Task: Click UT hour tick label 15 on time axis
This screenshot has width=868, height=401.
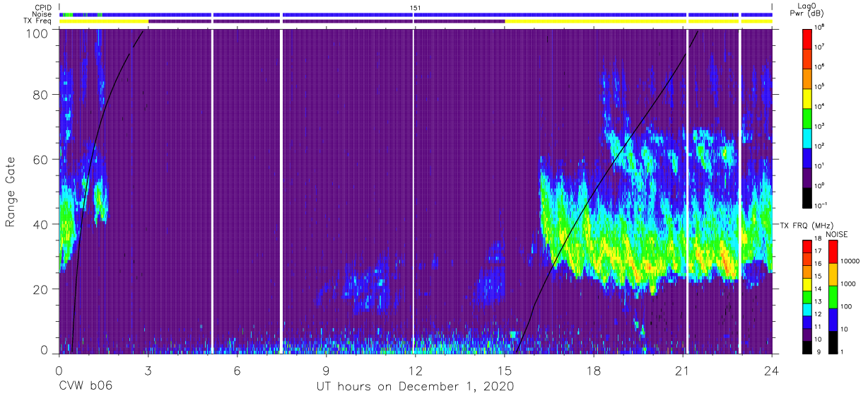Action: click(x=504, y=369)
